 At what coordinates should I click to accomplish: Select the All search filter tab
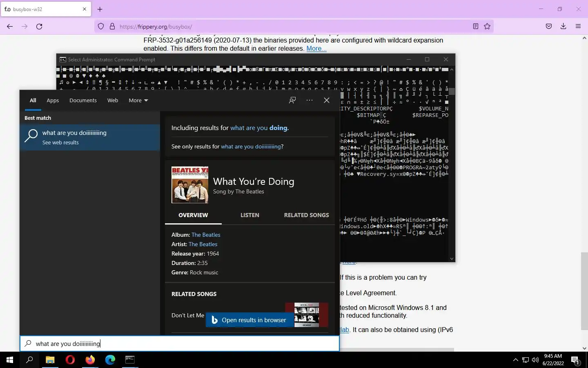[33, 100]
